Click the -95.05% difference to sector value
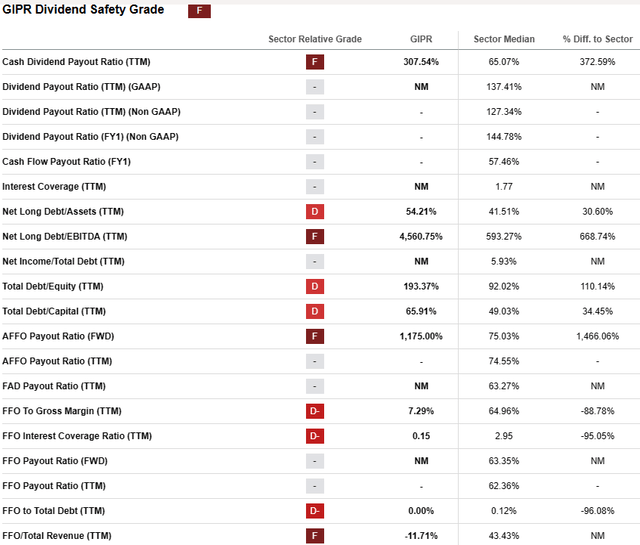Screen dimensions: 640x545 pyautogui.click(x=598, y=436)
